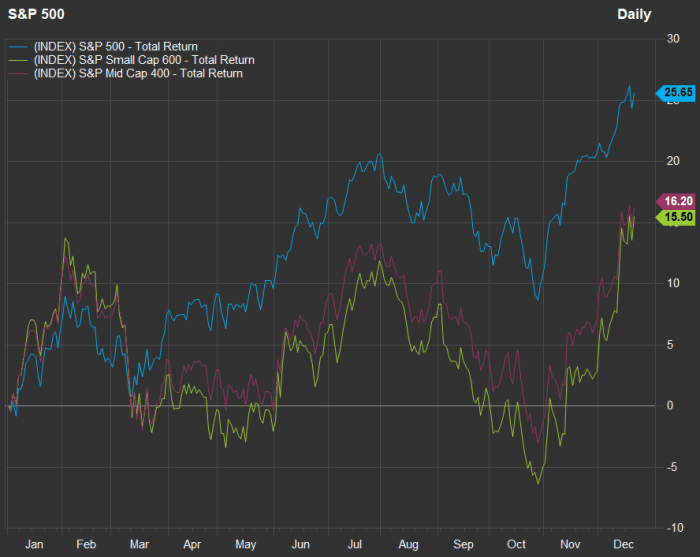Click the 20 y-axis label
Viewport: 700px width, 557px height.
pos(673,161)
